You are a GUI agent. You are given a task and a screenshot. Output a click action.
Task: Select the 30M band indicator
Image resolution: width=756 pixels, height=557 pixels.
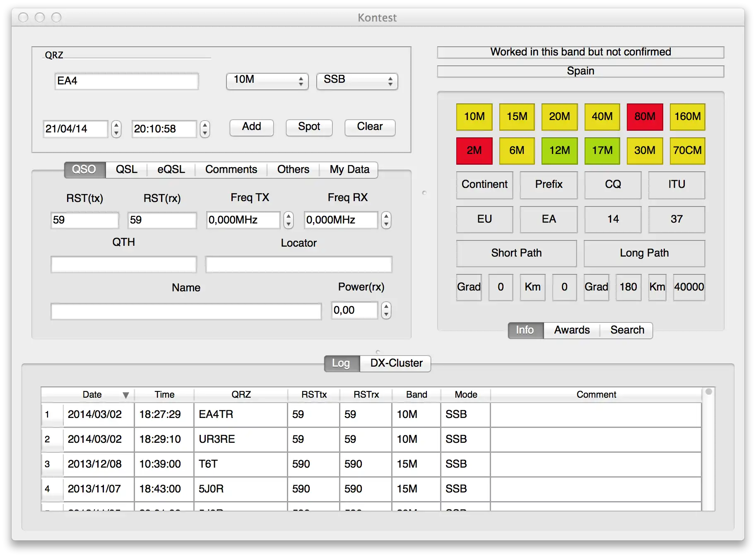pyautogui.click(x=645, y=151)
